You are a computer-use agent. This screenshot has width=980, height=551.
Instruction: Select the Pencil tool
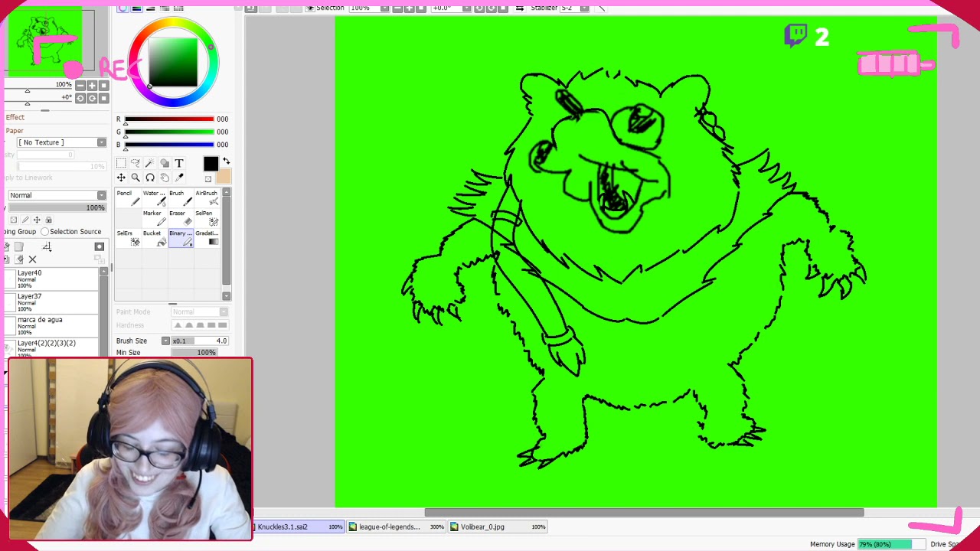(x=128, y=197)
